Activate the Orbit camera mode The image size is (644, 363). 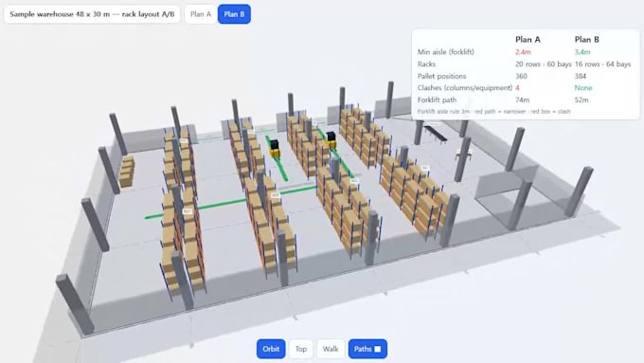(271, 349)
